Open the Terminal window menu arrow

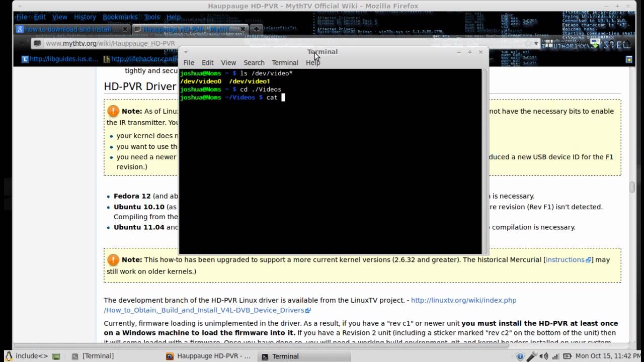185,52
